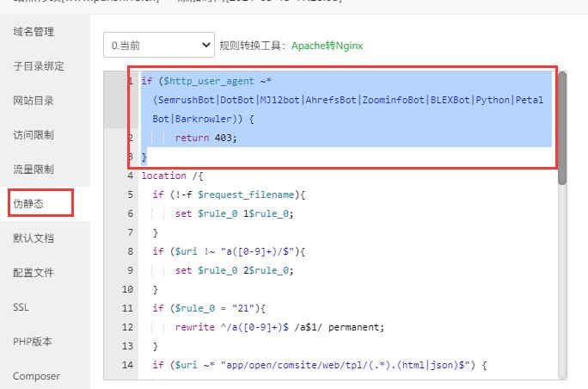The image size is (588, 389).
Task: Click line number 11 in the gutter
Action: point(127,308)
